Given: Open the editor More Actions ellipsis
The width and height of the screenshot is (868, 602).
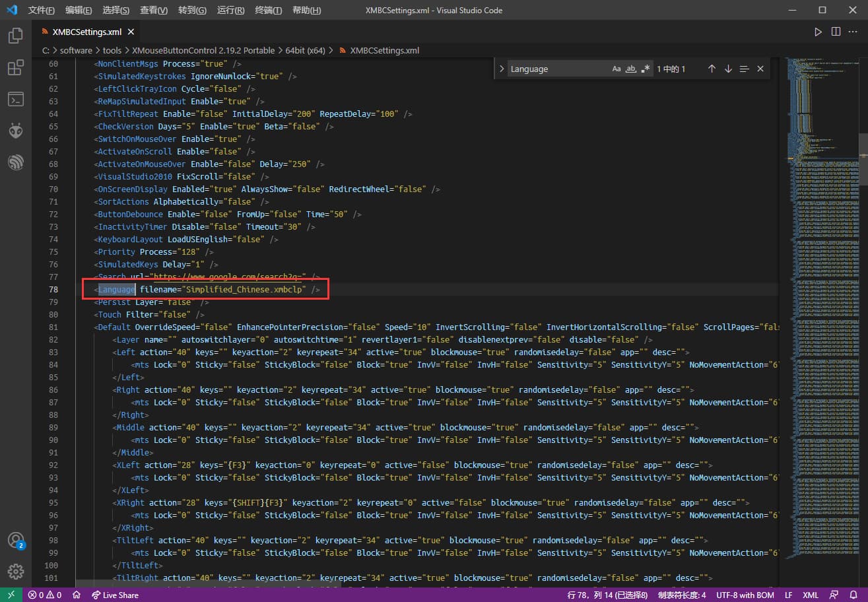Looking at the screenshot, I should pyautogui.click(x=853, y=32).
